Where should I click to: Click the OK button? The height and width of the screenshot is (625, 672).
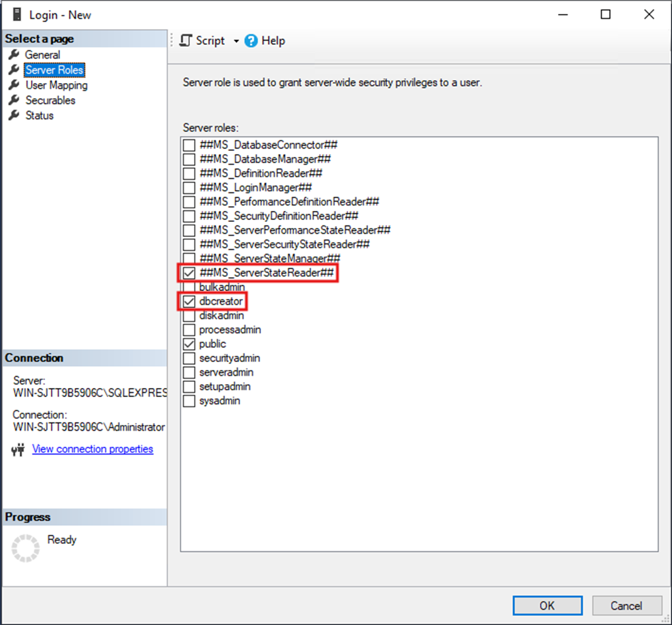(547, 606)
